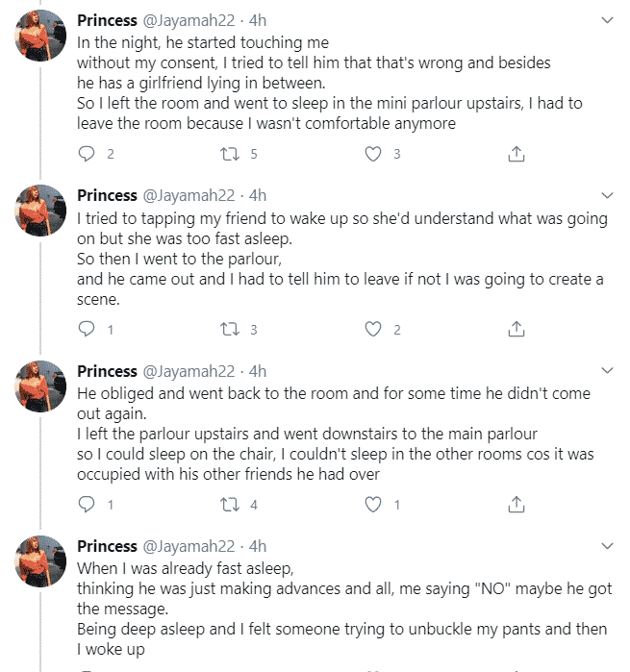Like the tweet with 3 likes
This screenshot has height=672, width=630.
point(373,154)
